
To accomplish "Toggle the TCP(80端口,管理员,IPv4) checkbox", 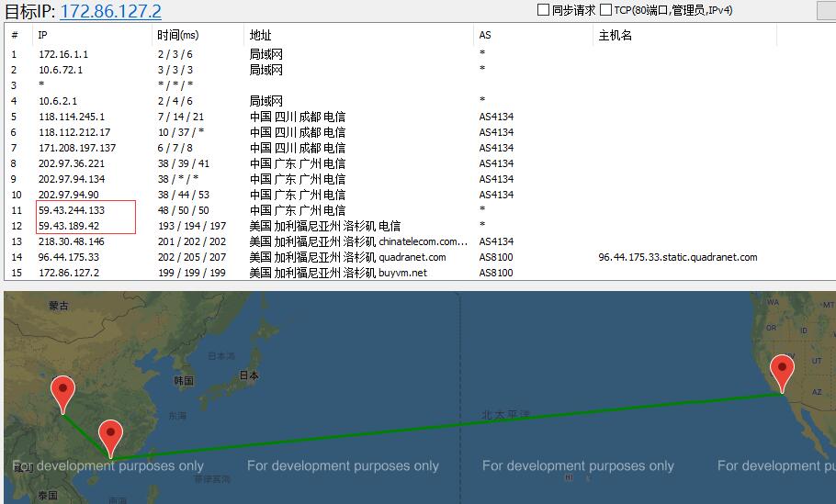I will tap(605, 9).
